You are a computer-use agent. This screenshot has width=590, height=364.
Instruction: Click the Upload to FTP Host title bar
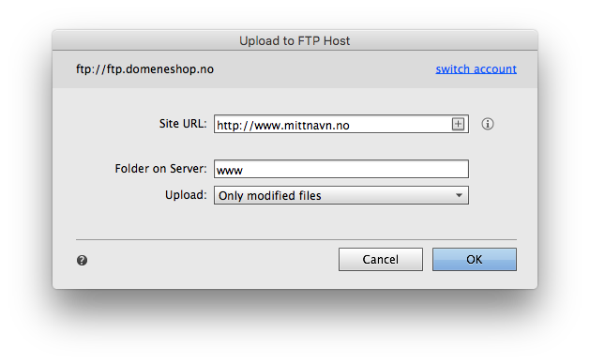point(295,40)
